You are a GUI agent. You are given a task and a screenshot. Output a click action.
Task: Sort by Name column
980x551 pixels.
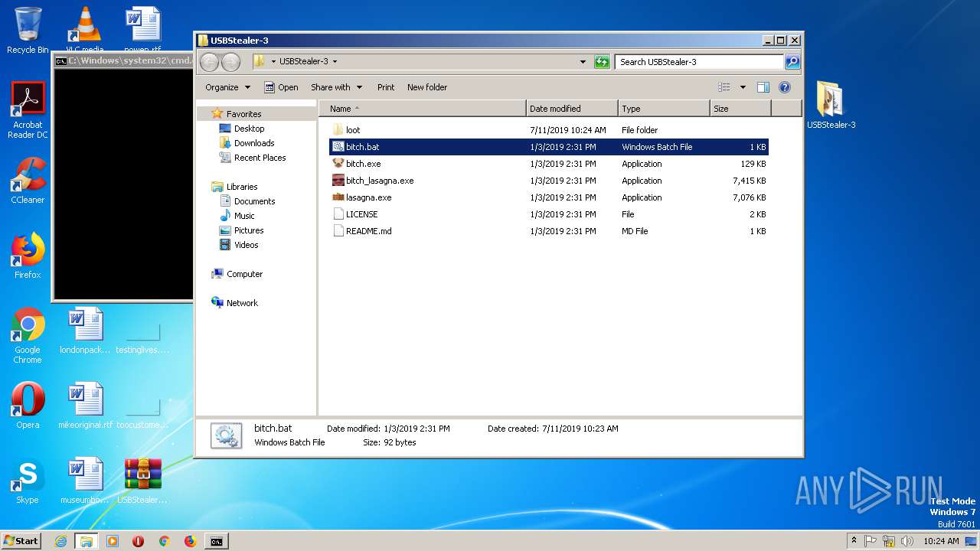click(x=423, y=109)
